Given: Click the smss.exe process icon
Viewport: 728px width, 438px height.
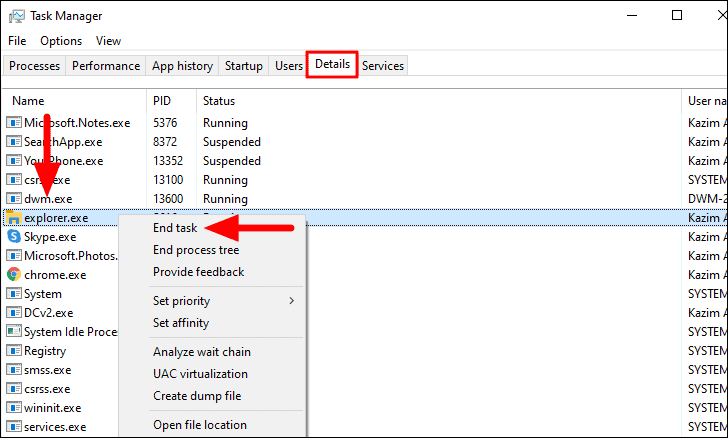Looking at the screenshot, I should click(x=14, y=370).
